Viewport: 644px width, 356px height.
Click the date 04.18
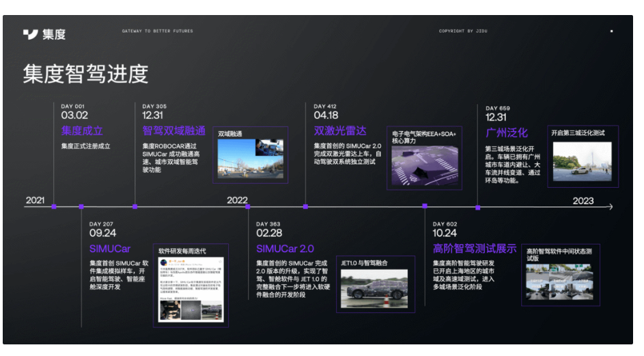326,115
